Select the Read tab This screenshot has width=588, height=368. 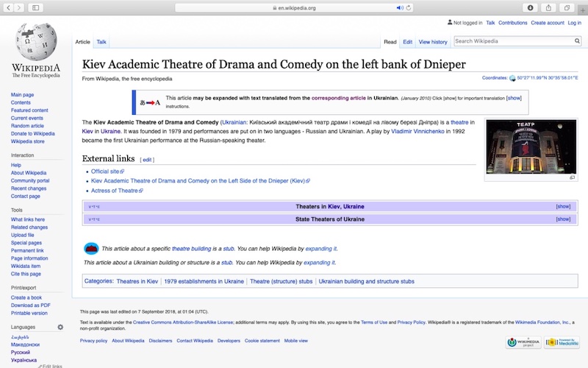tap(390, 42)
